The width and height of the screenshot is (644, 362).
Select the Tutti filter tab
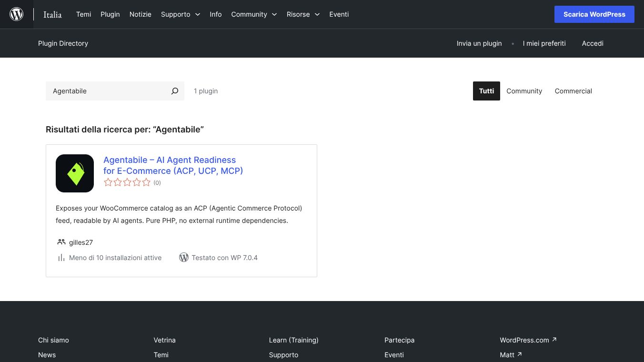486,91
